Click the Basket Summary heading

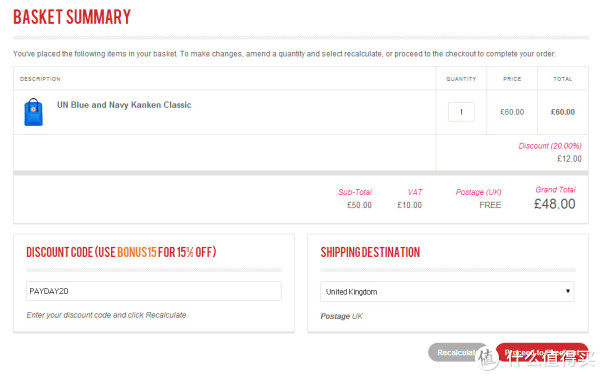click(72, 17)
